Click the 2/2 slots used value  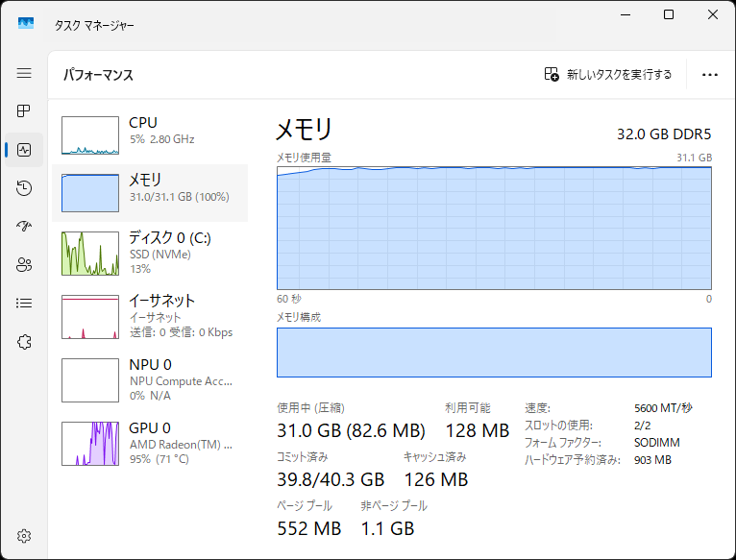click(642, 426)
